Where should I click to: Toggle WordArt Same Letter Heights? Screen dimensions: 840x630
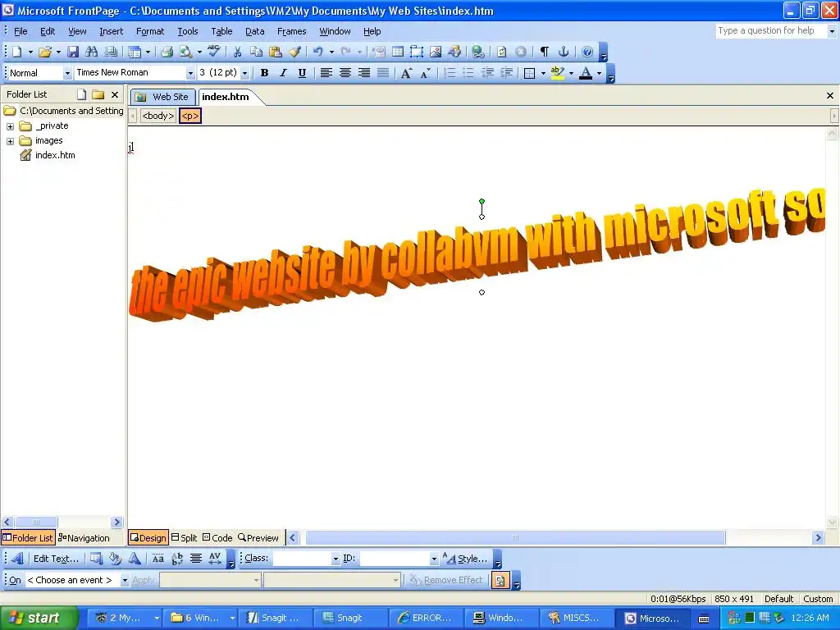pos(158,559)
